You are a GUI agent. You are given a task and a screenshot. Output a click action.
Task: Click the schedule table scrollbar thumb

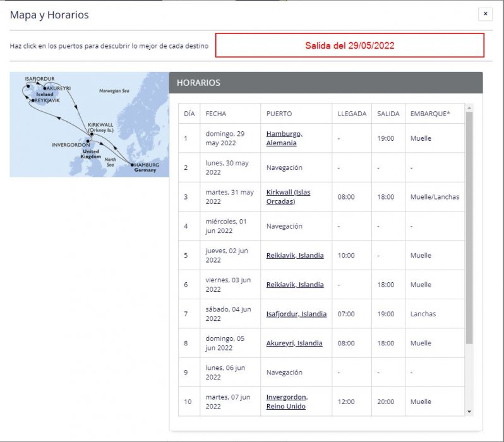click(x=469, y=227)
